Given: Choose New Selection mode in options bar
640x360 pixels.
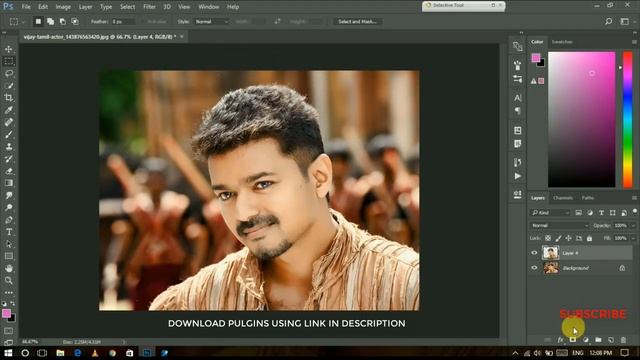Looking at the screenshot, I should point(38,22).
